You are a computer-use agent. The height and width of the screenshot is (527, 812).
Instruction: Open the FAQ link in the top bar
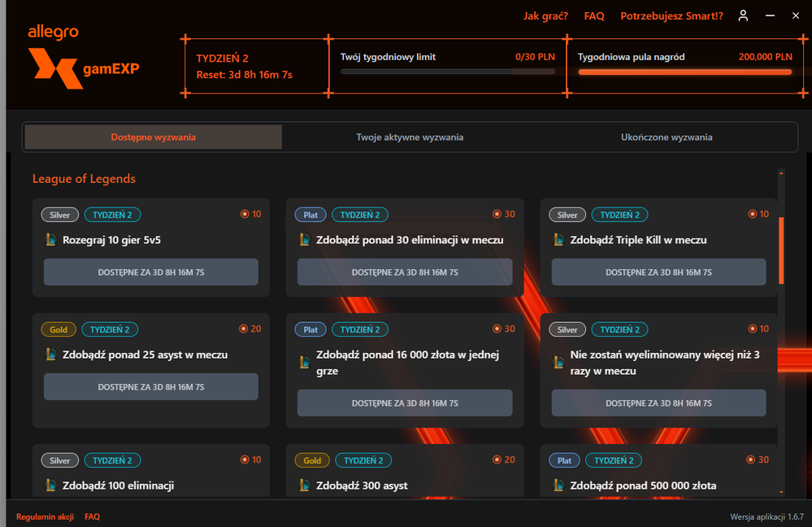594,16
